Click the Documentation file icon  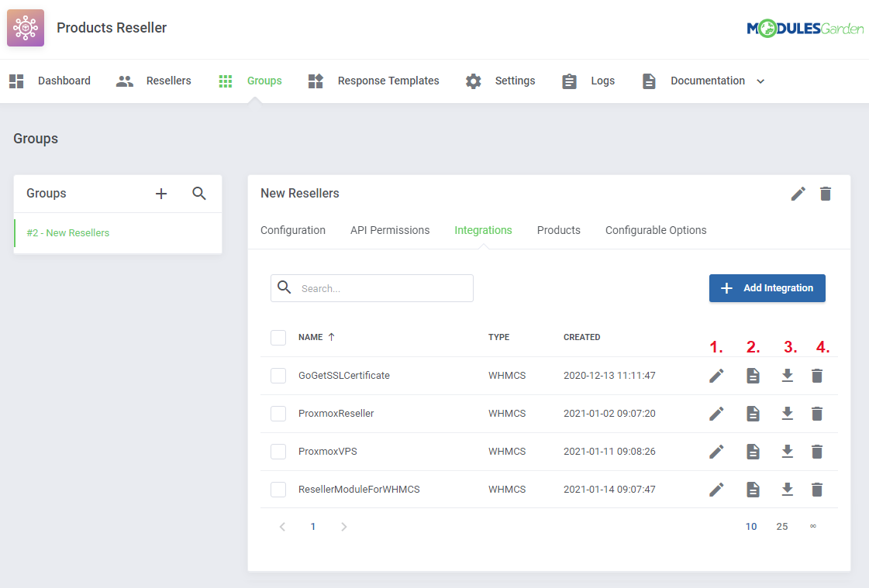click(x=649, y=81)
